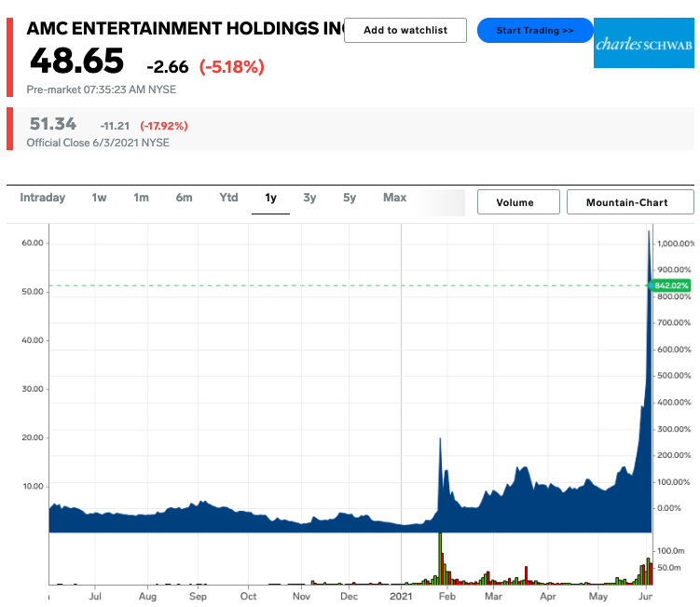This screenshot has width=700, height=607.
Task: Switch chart range to 1m
Action: (141, 198)
